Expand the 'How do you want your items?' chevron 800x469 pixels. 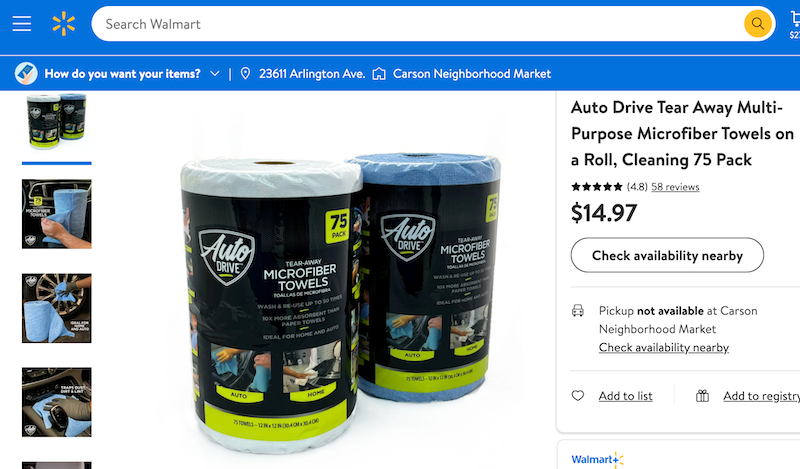pos(215,74)
